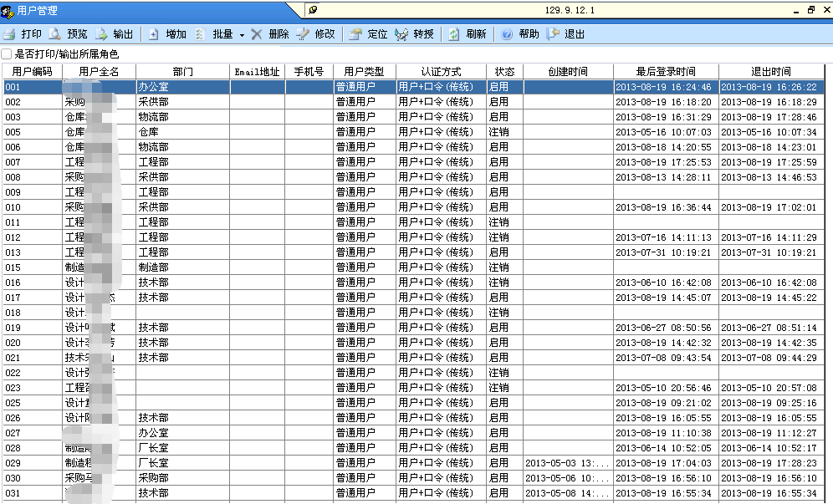
Task: Sort by the 用户编码 column header
Action: 32,72
